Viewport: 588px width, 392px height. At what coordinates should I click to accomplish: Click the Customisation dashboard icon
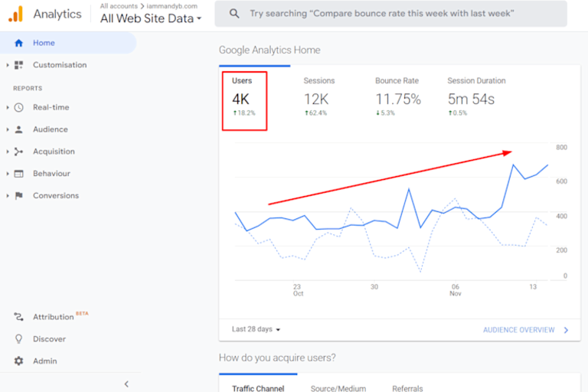(18, 65)
